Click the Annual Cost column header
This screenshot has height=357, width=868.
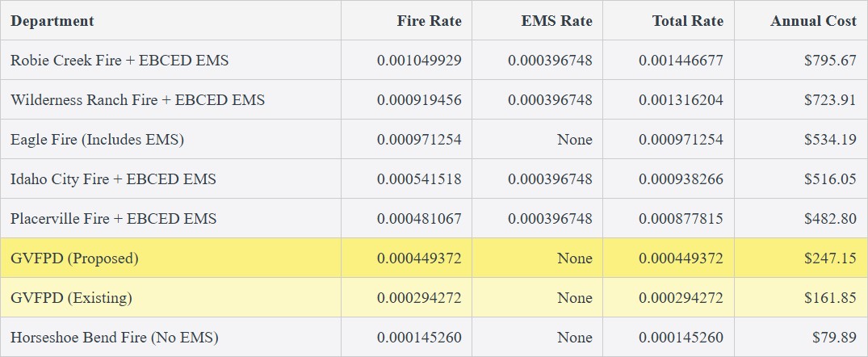point(813,21)
